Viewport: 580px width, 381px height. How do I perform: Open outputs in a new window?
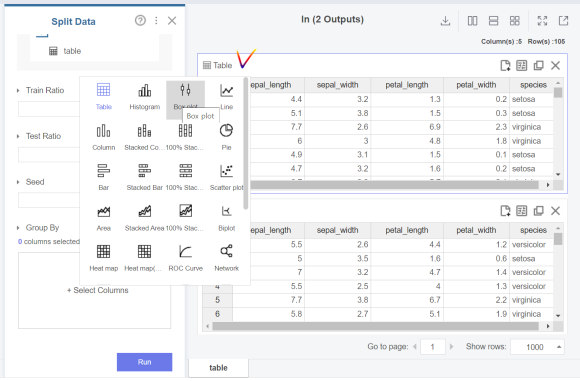(x=563, y=21)
